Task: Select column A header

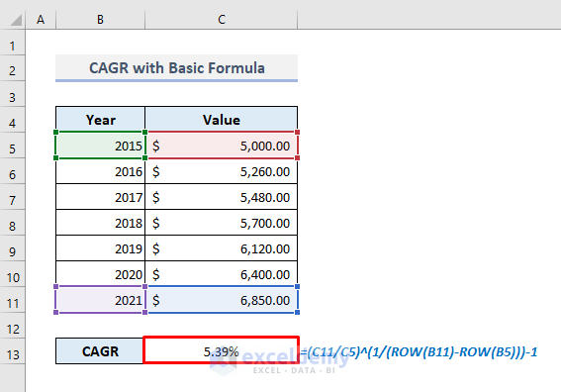Action: (41, 20)
